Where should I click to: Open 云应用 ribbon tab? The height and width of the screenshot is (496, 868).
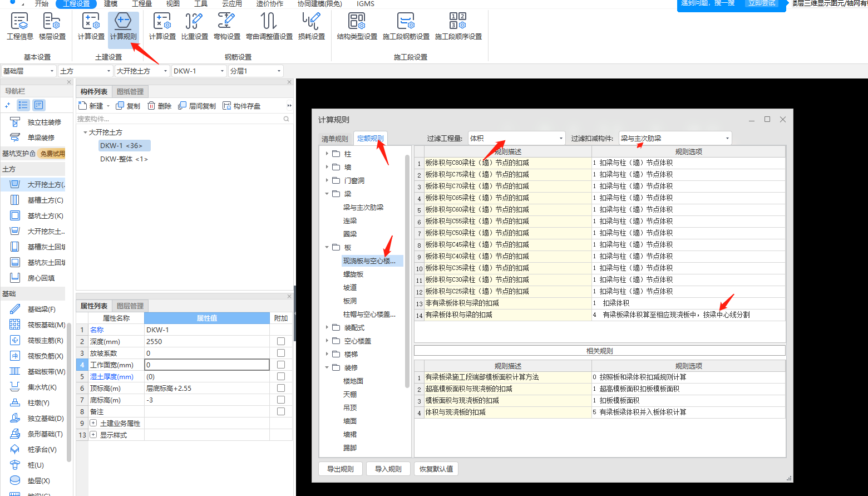[231, 4]
